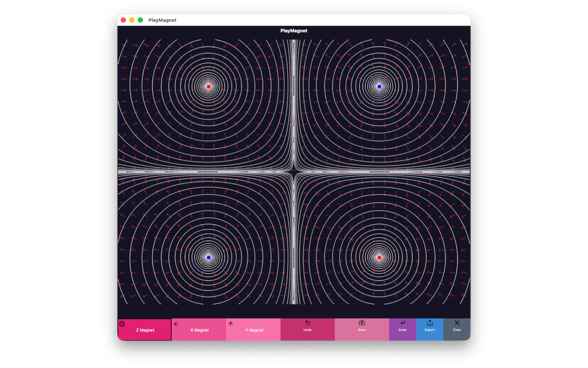Choose the Y Magnet label
Viewport: 588px width, 368px height.
coord(254,330)
